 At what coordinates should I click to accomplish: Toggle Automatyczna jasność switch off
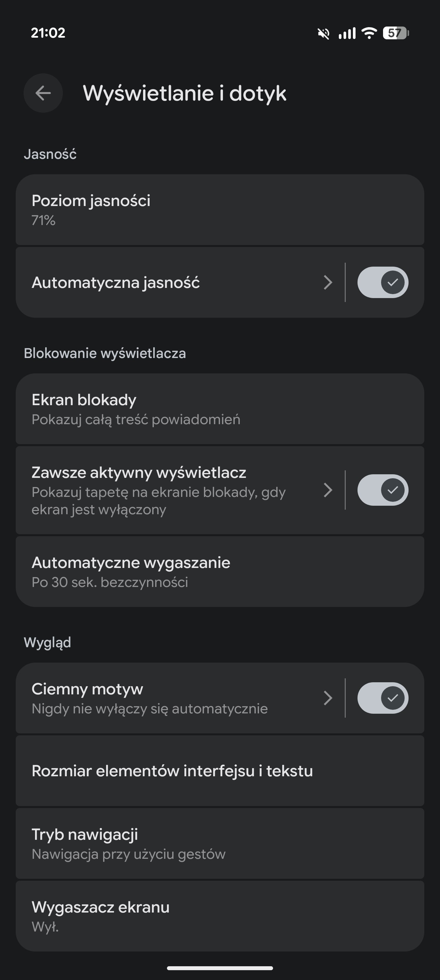[383, 282]
